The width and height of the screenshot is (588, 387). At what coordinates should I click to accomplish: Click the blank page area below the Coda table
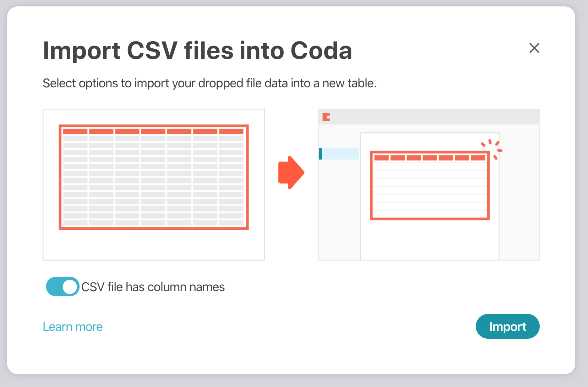[x=430, y=240]
